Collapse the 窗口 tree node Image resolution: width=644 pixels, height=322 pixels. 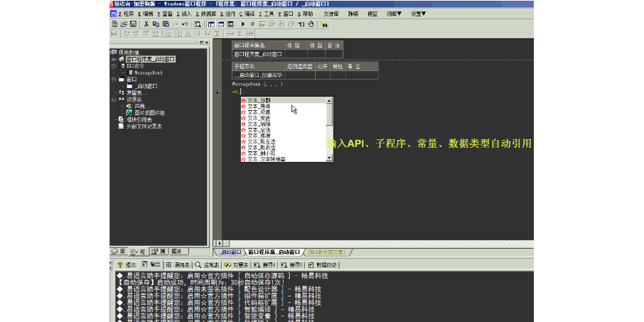[x=112, y=79]
